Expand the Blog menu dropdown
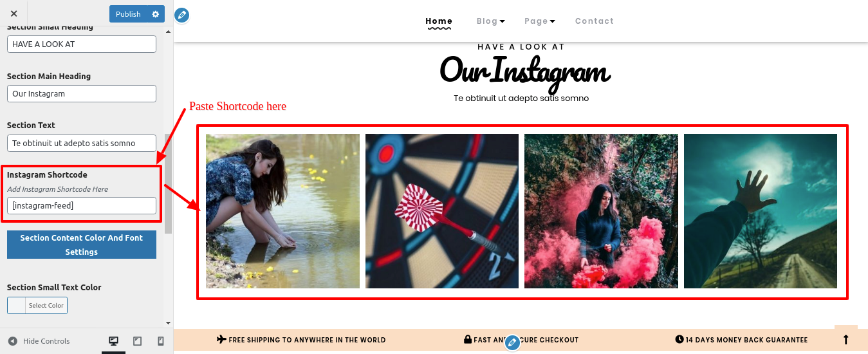868x354 pixels. tap(491, 21)
